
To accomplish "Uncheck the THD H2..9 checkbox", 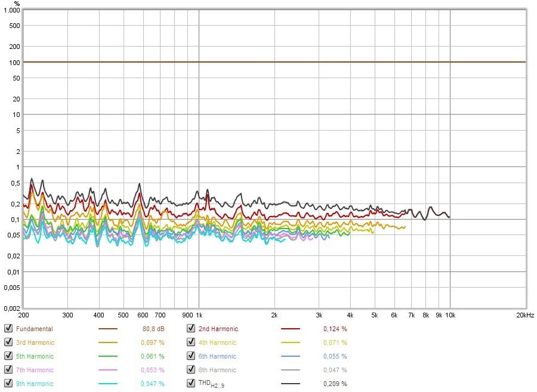I will [x=191, y=384].
